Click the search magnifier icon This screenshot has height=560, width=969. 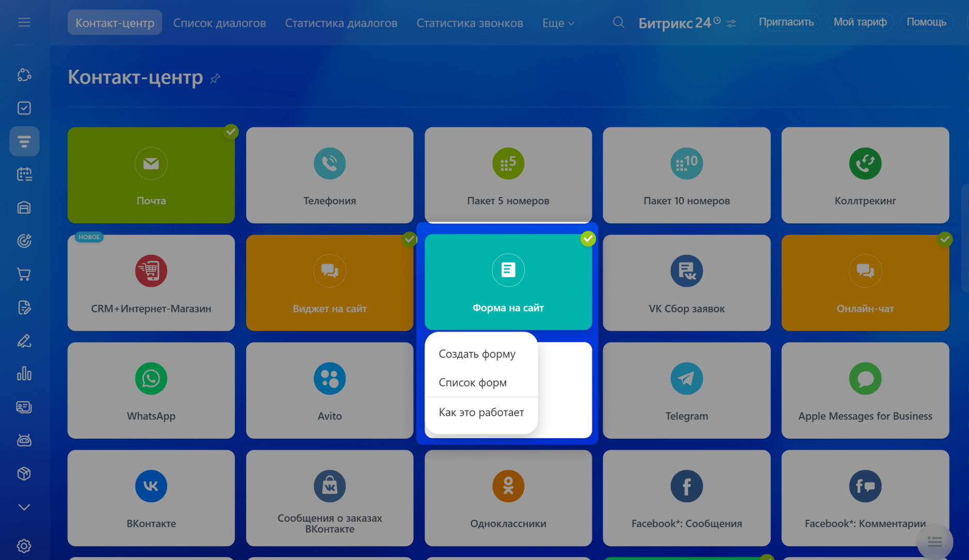pos(618,23)
